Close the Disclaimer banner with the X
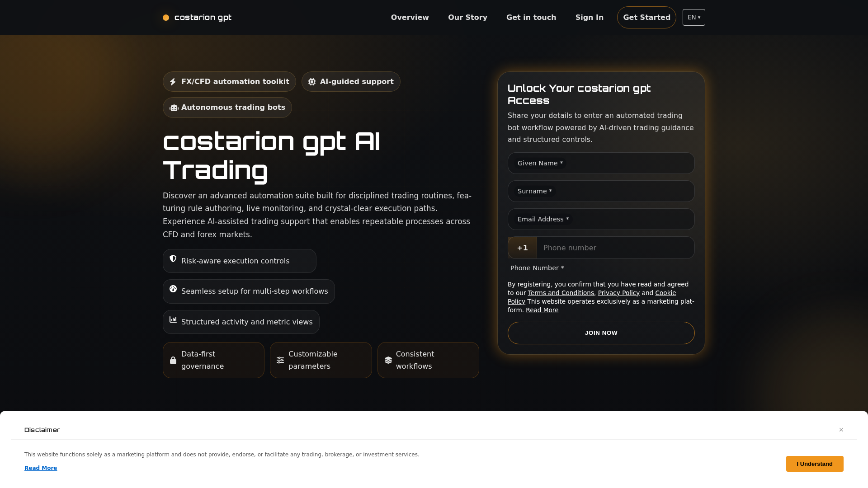The height and width of the screenshot is (488, 868). tap(841, 430)
